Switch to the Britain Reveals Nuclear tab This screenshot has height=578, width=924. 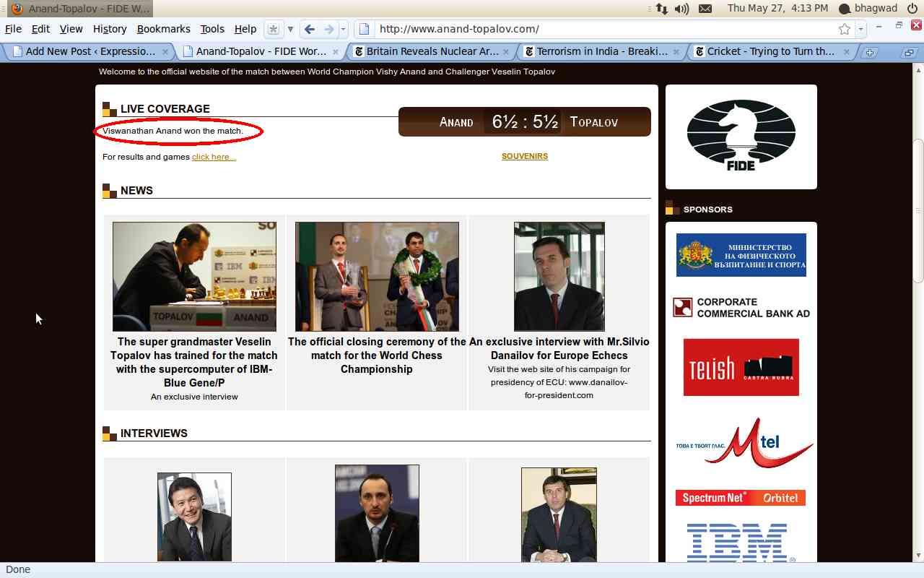432,51
